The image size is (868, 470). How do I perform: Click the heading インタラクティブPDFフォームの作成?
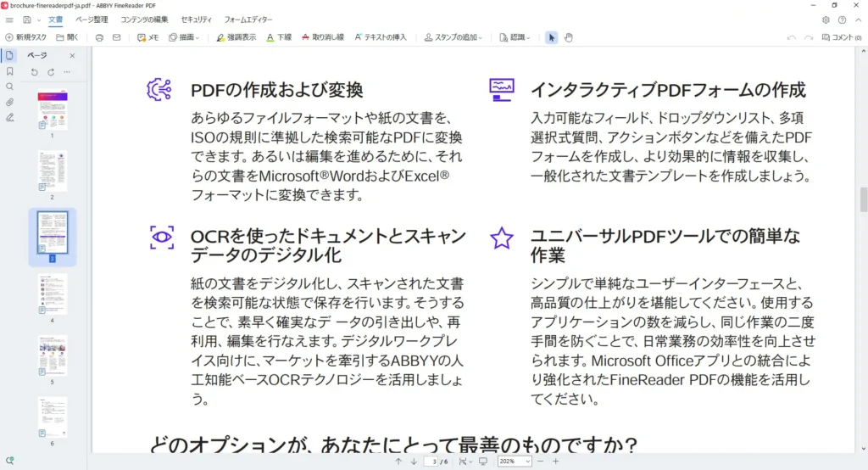coord(668,90)
